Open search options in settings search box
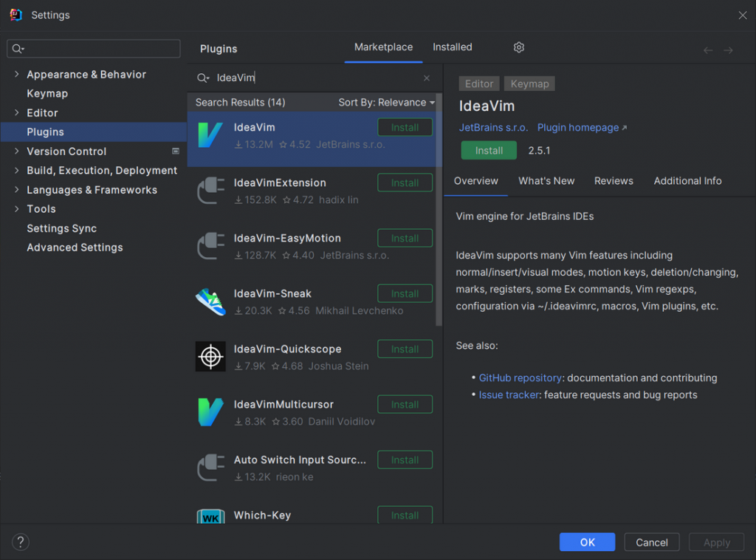The width and height of the screenshot is (756, 560). point(18,49)
